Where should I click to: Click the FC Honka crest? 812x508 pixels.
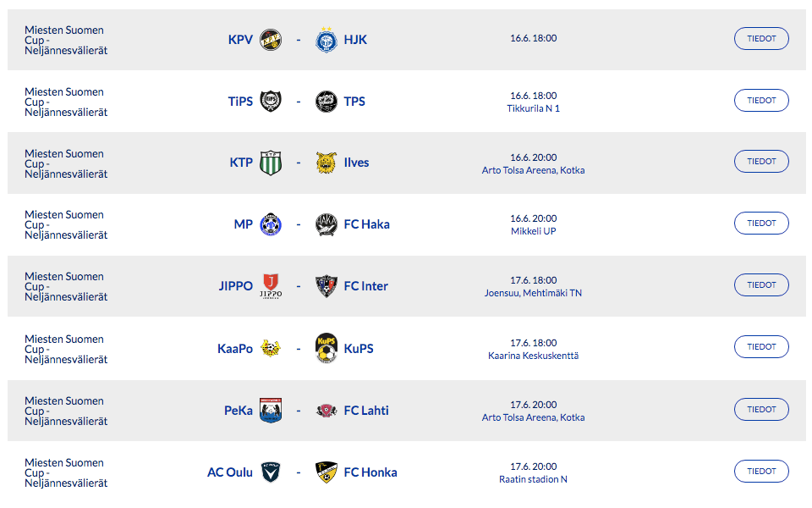coord(326,472)
